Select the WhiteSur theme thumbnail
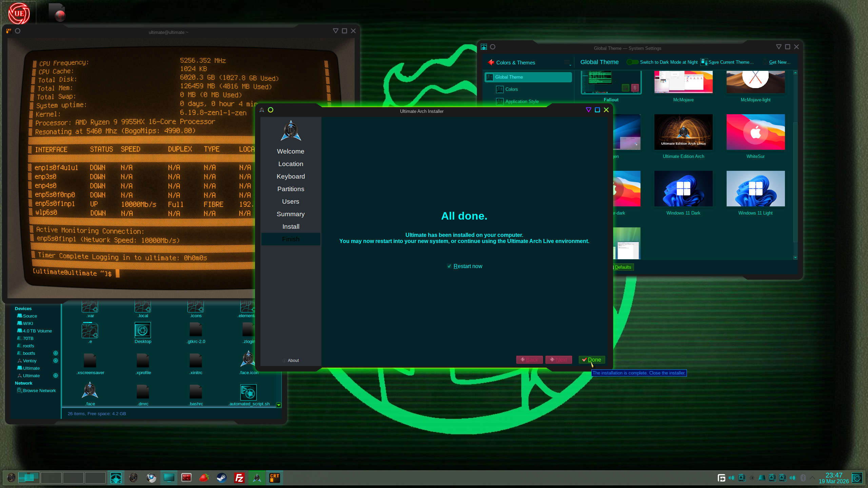Viewport: 868px width, 488px height. tap(755, 132)
